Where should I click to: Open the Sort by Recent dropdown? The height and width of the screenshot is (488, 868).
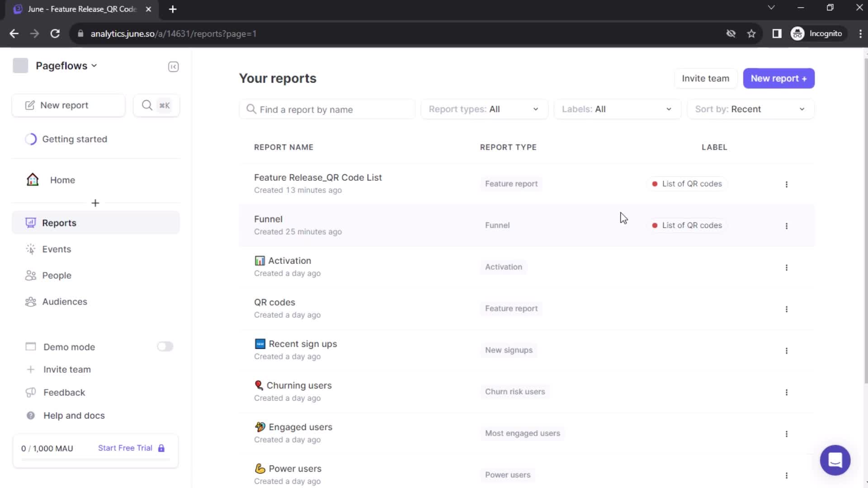750,109
